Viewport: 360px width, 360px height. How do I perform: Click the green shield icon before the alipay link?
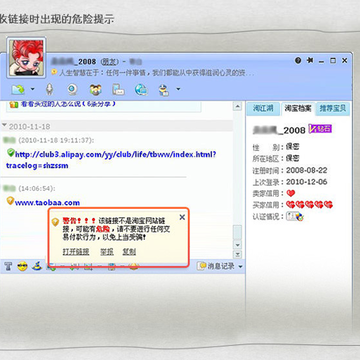point(10,153)
